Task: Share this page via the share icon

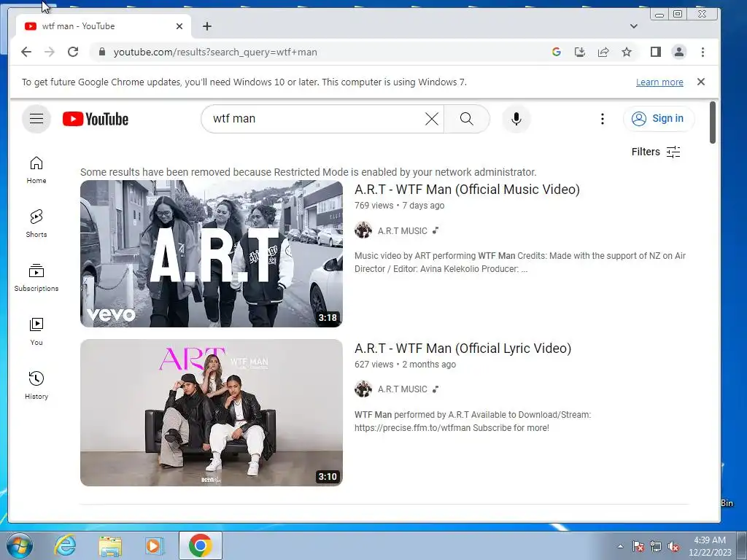Action: point(603,52)
